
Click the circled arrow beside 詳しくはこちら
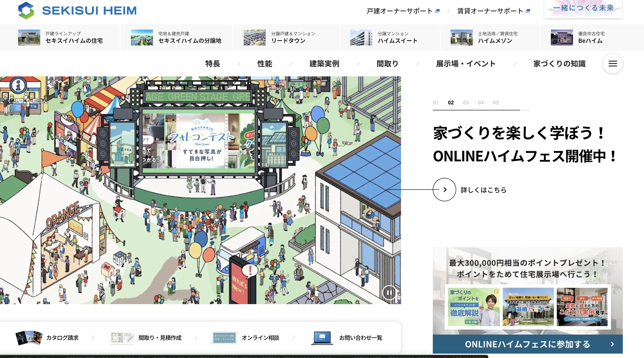444,190
